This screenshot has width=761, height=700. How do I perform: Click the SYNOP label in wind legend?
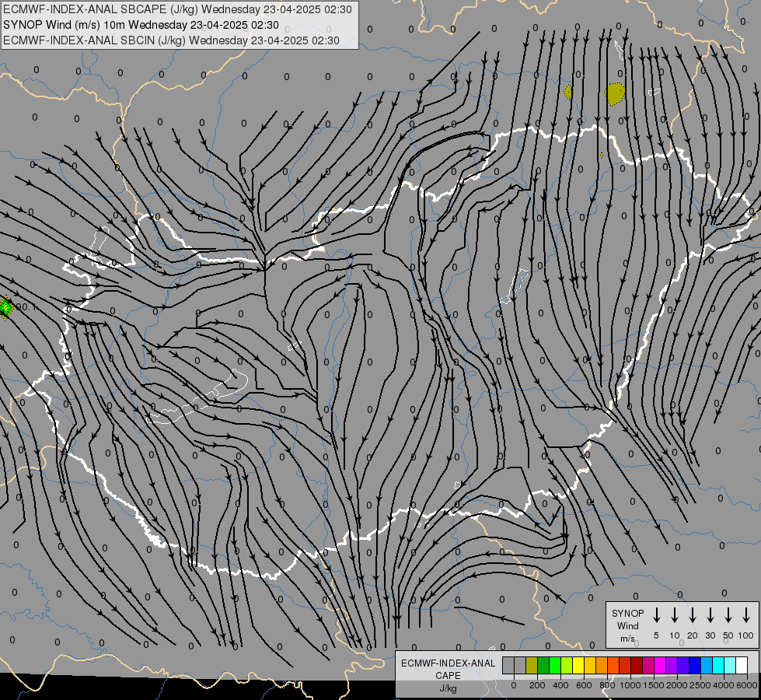point(627,613)
